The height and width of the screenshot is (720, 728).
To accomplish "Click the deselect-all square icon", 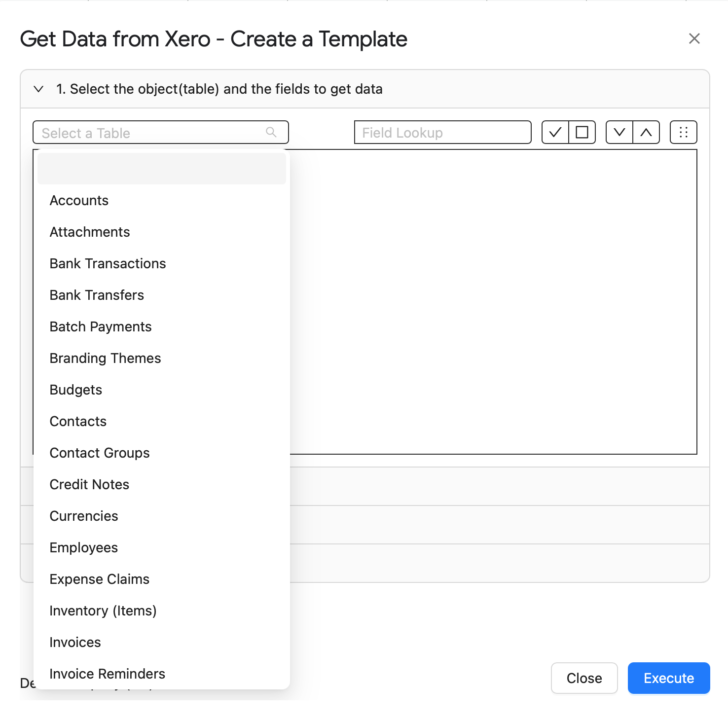I will pyautogui.click(x=582, y=132).
